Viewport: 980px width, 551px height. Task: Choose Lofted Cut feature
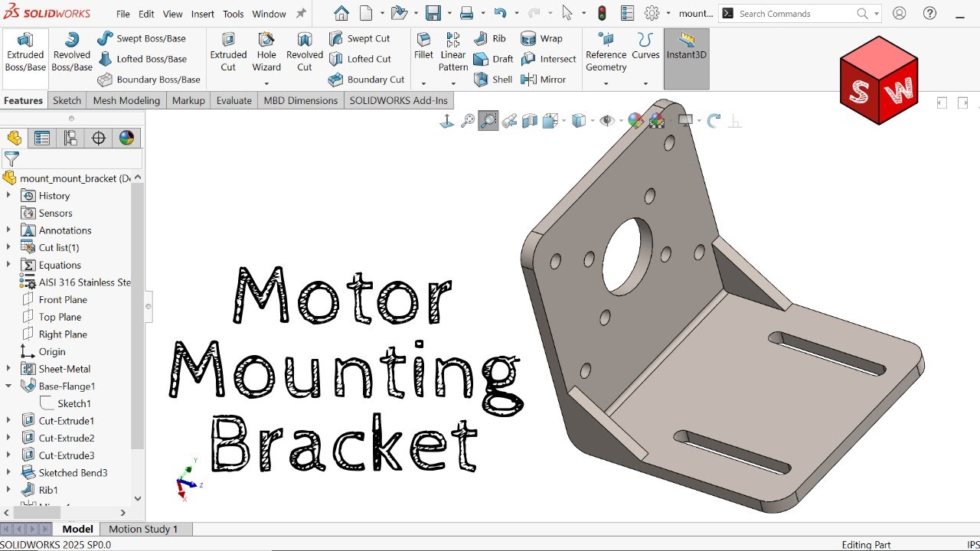coord(360,59)
